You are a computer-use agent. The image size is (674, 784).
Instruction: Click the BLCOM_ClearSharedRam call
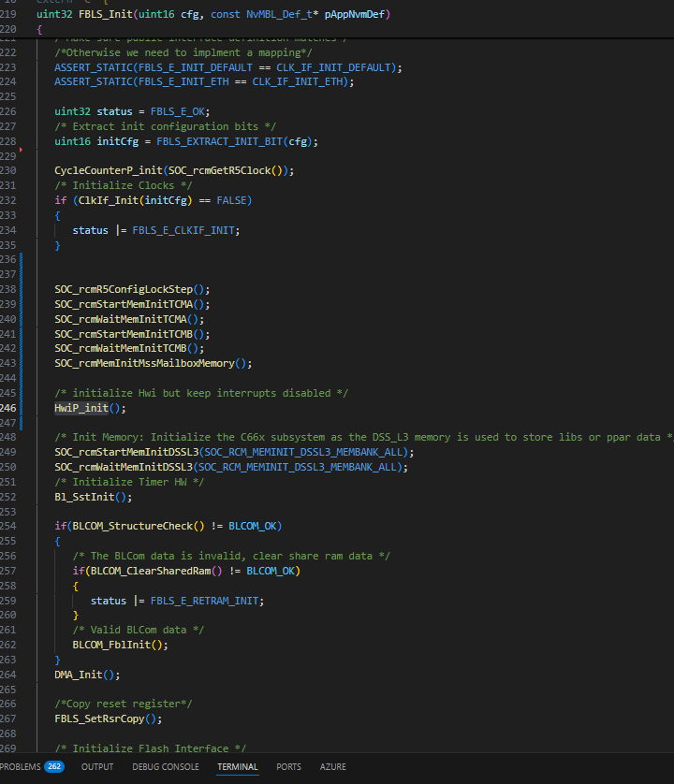pos(151,571)
